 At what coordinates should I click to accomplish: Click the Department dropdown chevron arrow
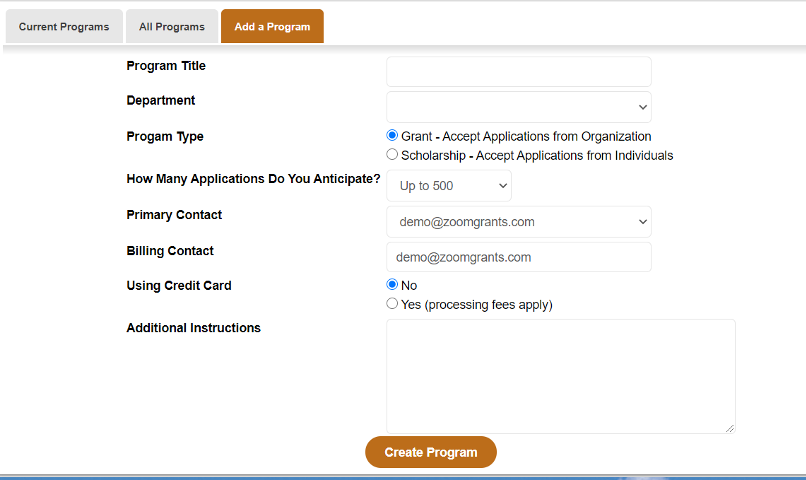(x=643, y=107)
